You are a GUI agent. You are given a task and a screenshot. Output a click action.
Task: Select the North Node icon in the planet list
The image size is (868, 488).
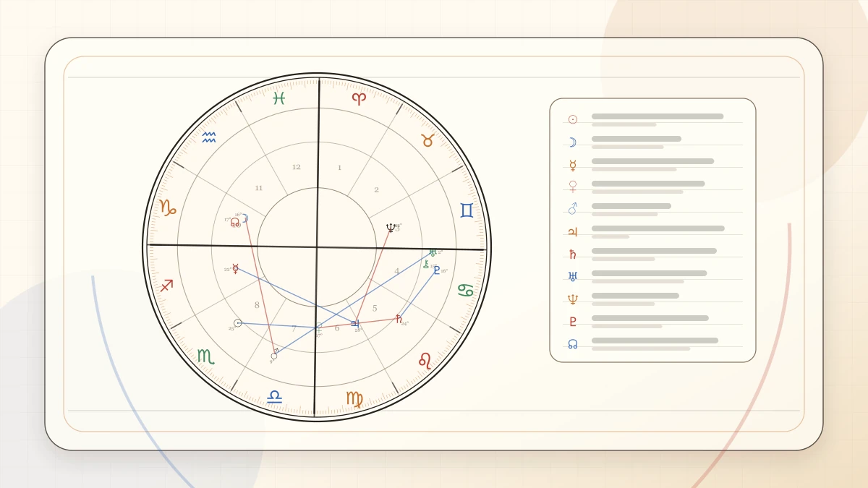tap(573, 344)
